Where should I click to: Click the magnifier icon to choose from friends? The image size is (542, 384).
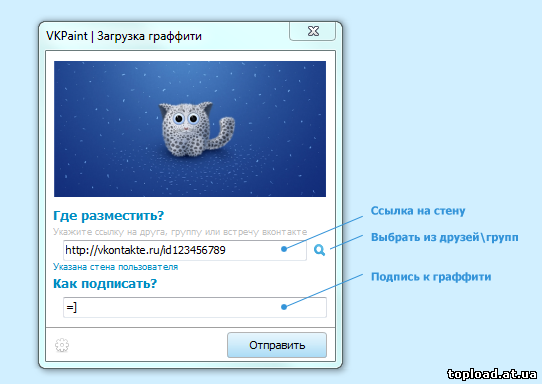pyautogui.click(x=319, y=250)
